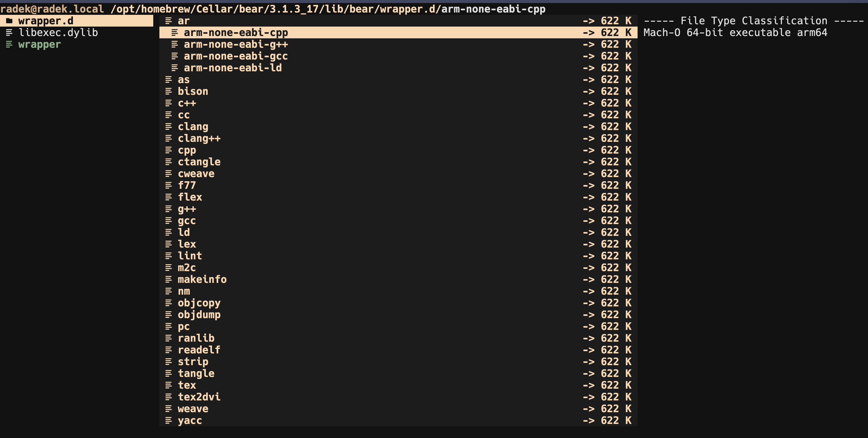This screenshot has height=438, width=868.
Task: Click the file icon next to ranlib
Action: click(x=169, y=338)
